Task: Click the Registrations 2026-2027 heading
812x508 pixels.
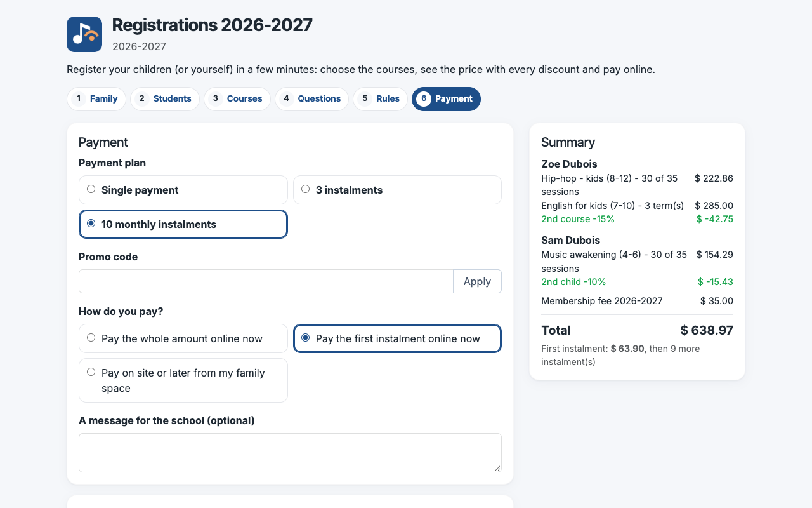Action: (213, 25)
